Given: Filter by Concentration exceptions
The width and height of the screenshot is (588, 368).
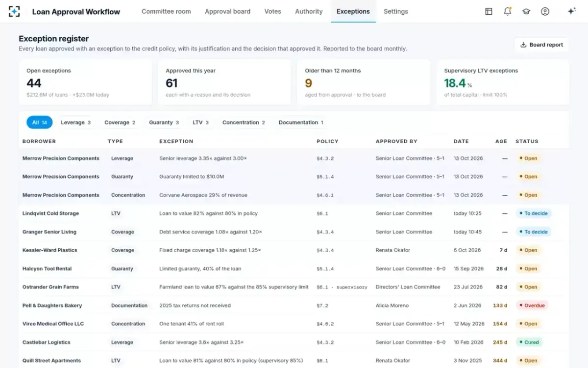Looking at the screenshot, I should click(244, 123).
